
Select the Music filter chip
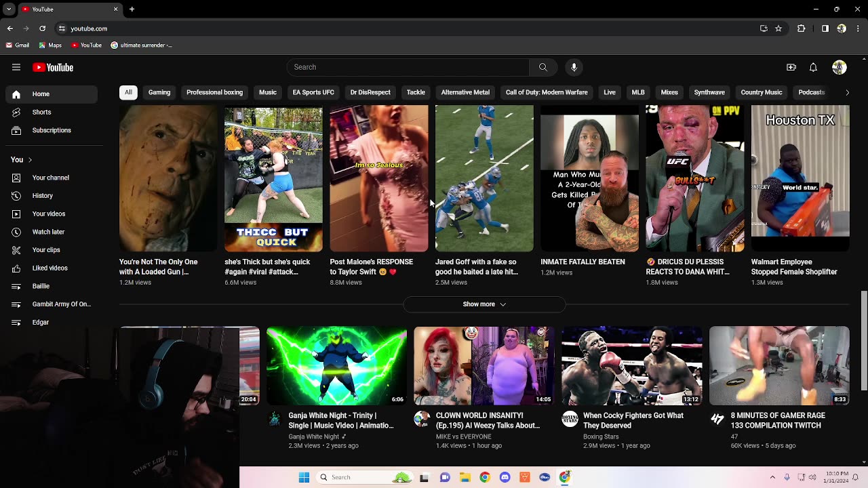click(268, 92)
